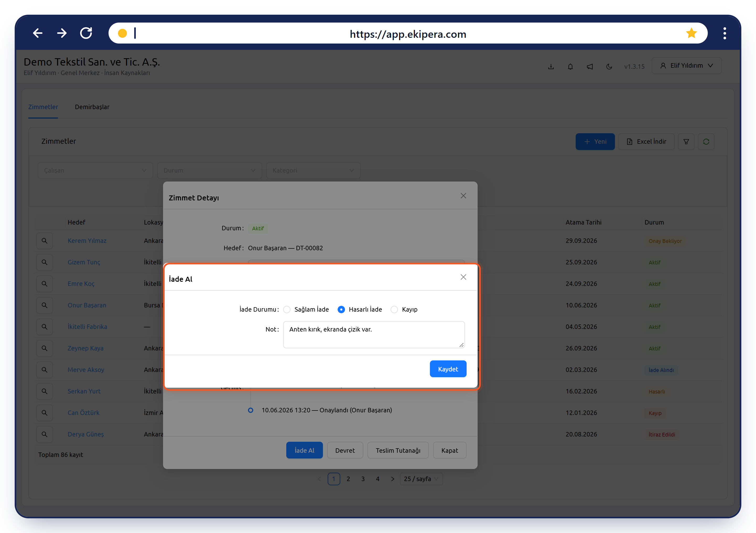Click the browser address bar URL
Viewport: 756px width, 533px height.
(x=408, y=34)
